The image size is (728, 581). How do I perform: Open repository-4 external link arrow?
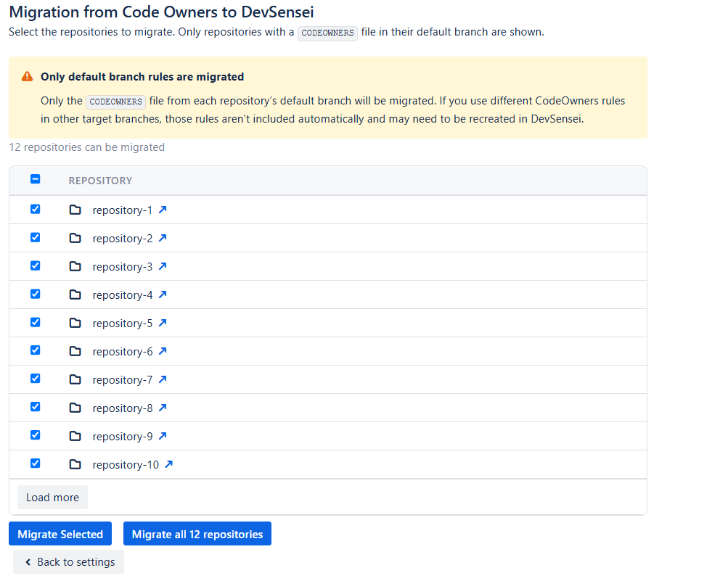point(163,294)
